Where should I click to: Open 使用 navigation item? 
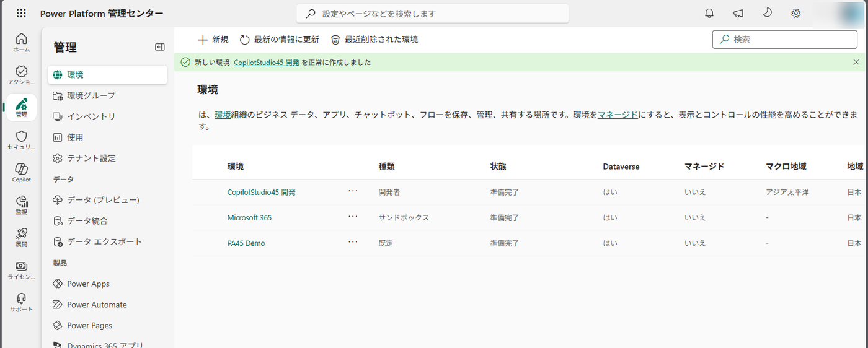click(x=107, y=137)
